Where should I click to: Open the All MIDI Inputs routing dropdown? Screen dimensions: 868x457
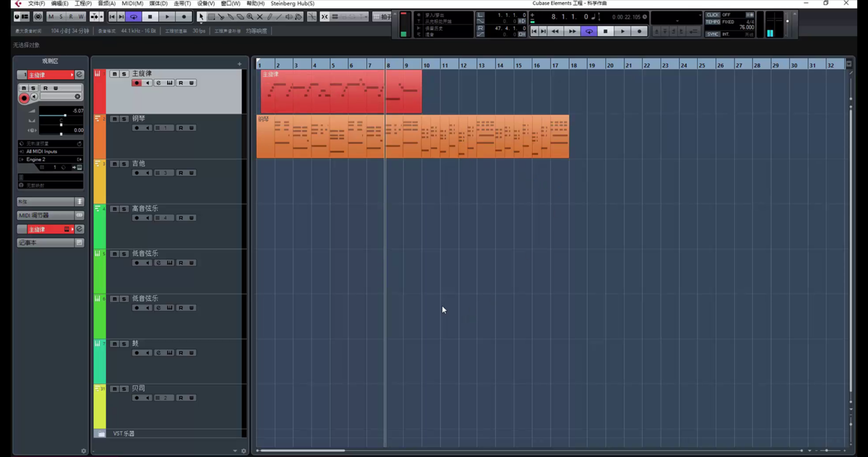pyautogui.click(x=51, y=151)
